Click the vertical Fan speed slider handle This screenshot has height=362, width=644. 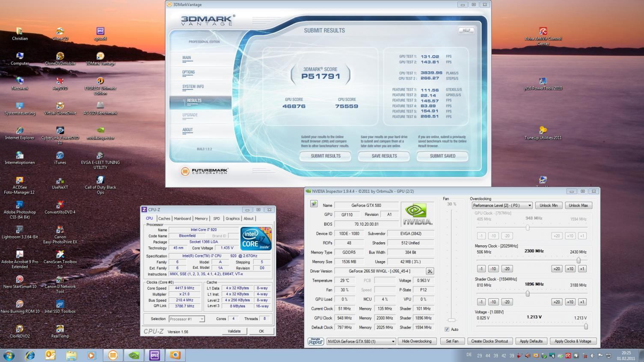pyautogui.click(x=451, y=320)
